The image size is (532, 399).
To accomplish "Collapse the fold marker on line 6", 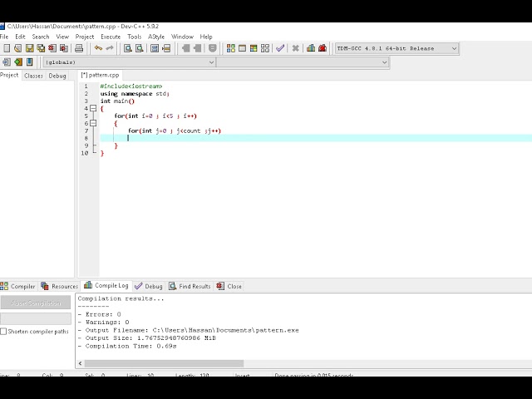I will [93, 123].
